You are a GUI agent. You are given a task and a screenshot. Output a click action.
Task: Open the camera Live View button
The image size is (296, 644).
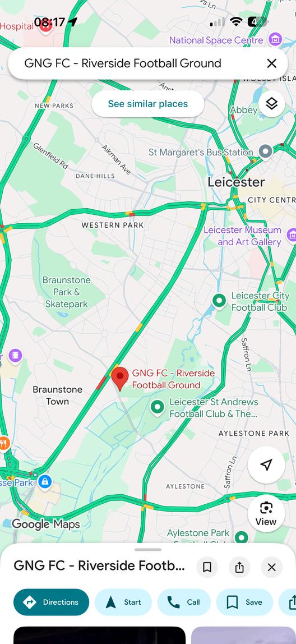(266, 513)
